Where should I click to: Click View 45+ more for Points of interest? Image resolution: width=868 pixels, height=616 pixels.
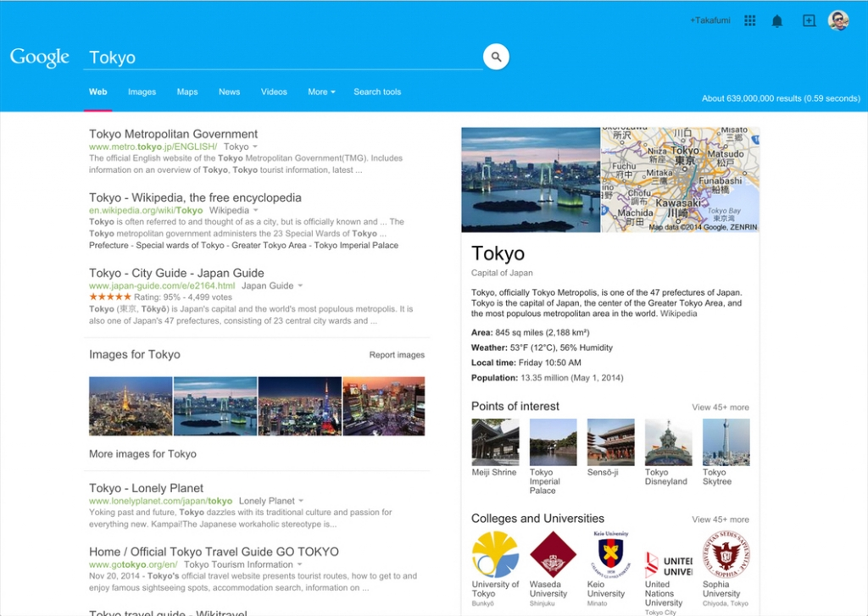(x=721, y=408)
